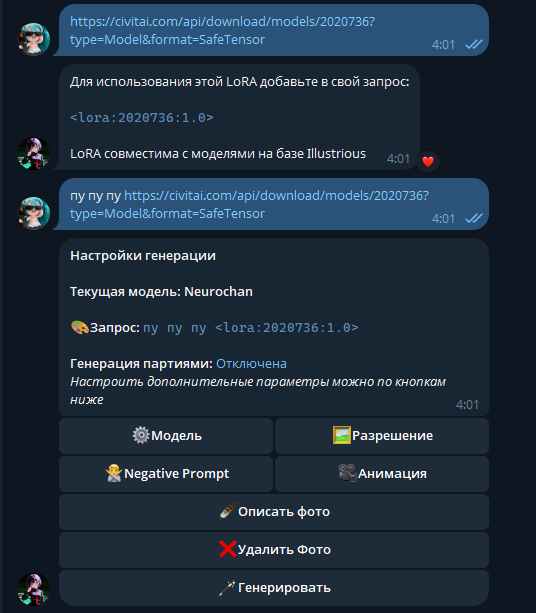Click the Описать фото button

coord(274,512)
